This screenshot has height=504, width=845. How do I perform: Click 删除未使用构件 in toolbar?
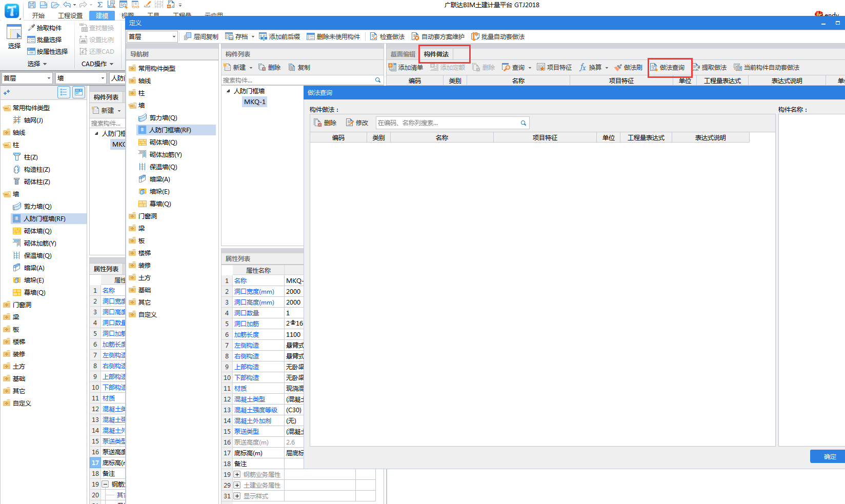tap(333, 36)
